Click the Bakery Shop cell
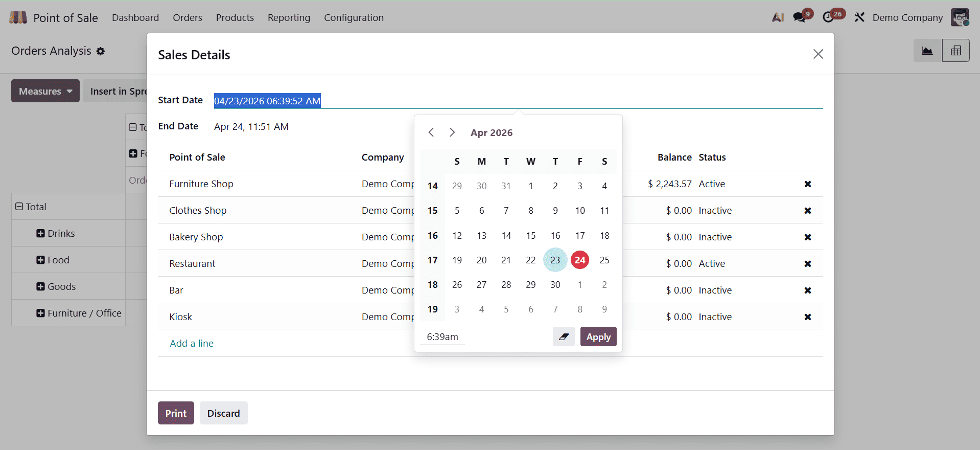The image size is (980, 450). pyautogui.click(x=196, y=237)
